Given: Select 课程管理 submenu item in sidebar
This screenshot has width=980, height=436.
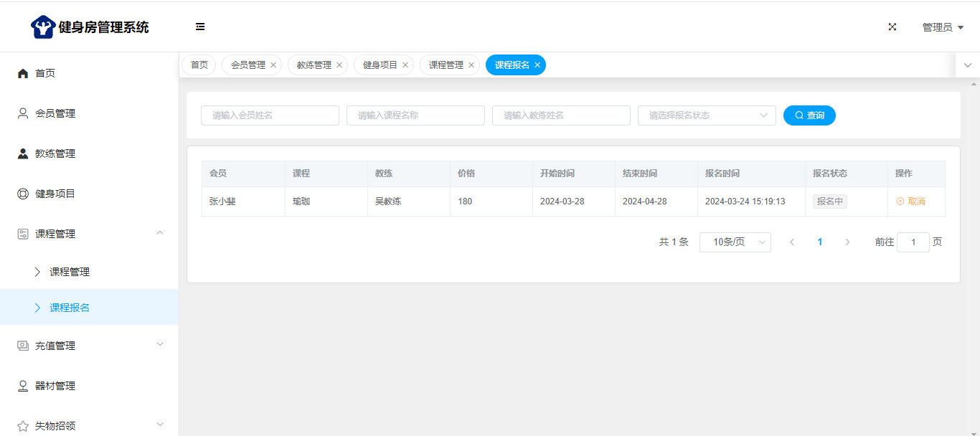Looking at the screenshot, I should (70, 272).
